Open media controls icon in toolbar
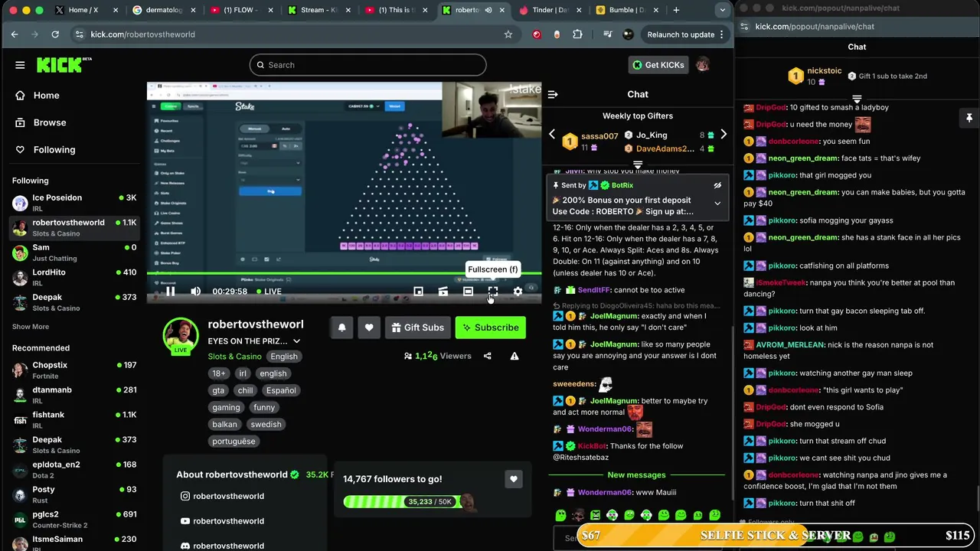 click(x=608, y=34)
